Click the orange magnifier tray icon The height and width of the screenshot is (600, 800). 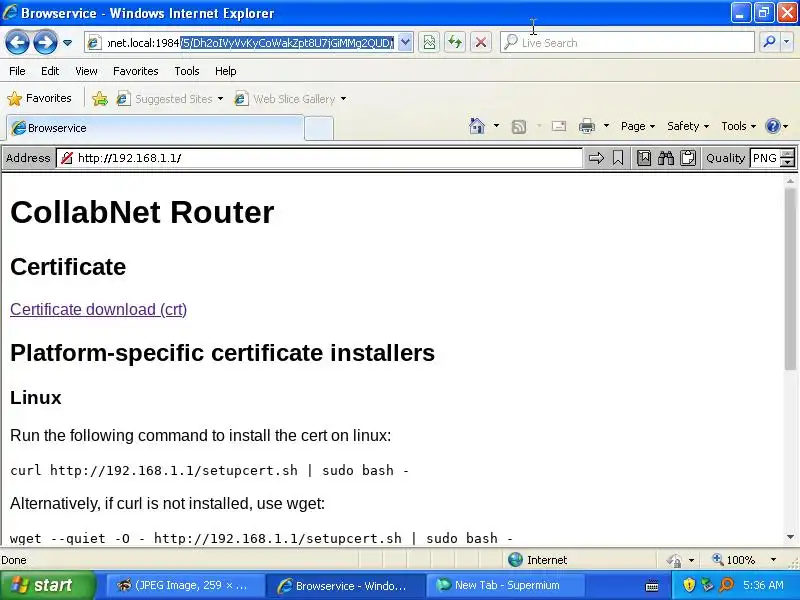(x=726, y=585)
